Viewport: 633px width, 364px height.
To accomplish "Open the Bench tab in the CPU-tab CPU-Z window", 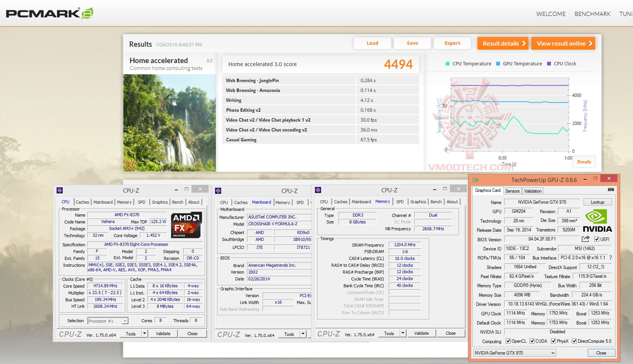I will [x=177, y=202].
